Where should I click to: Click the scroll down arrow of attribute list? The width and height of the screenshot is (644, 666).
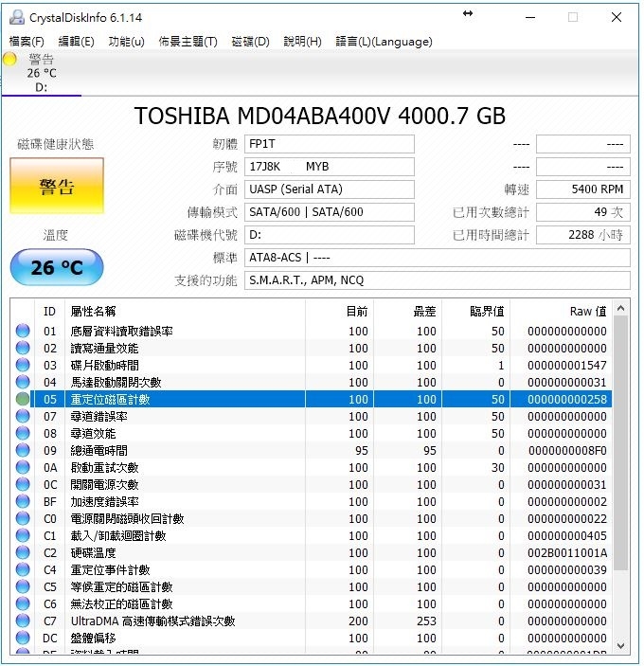(620, 645)
